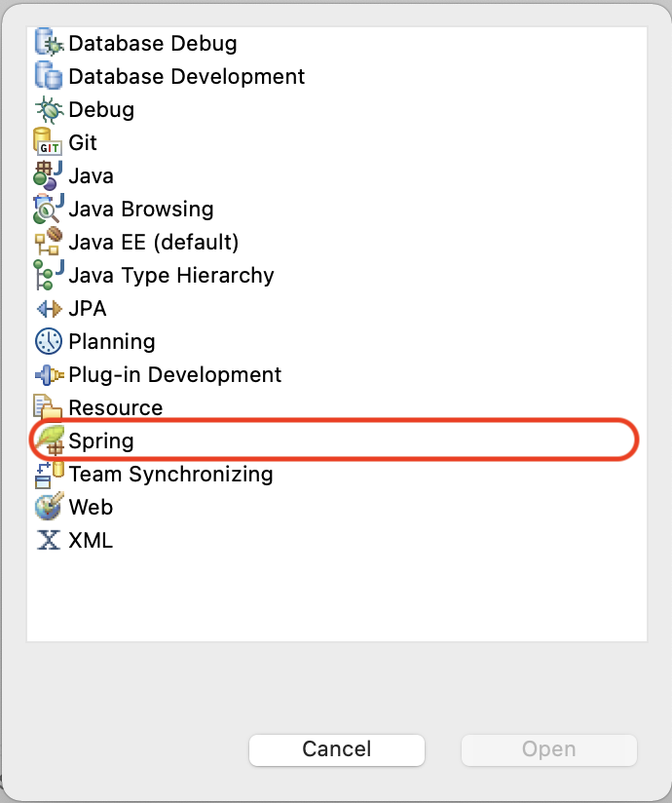Choose the "JPA" label
The height and width of the screenshot is (803, 672).
tap(87, 308)
